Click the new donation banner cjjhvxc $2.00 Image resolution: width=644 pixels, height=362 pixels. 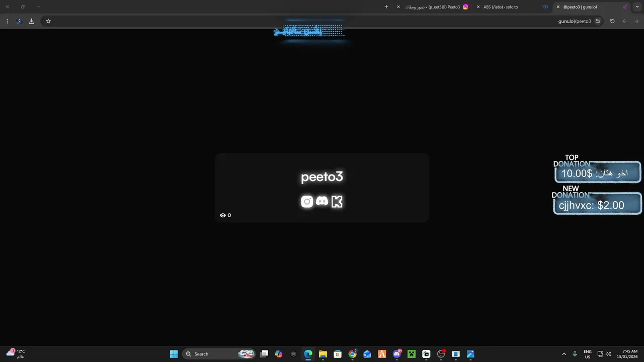597,204
